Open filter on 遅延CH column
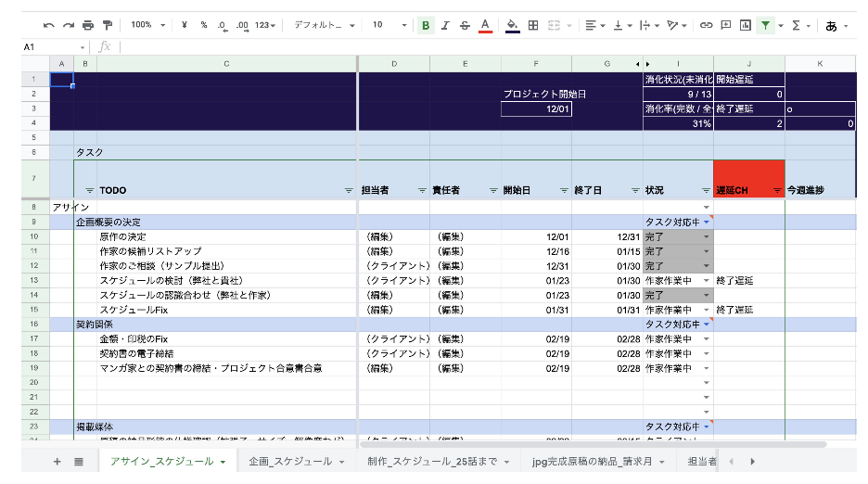The width and height of the screenshot is (868, 484). click(777, 190)
